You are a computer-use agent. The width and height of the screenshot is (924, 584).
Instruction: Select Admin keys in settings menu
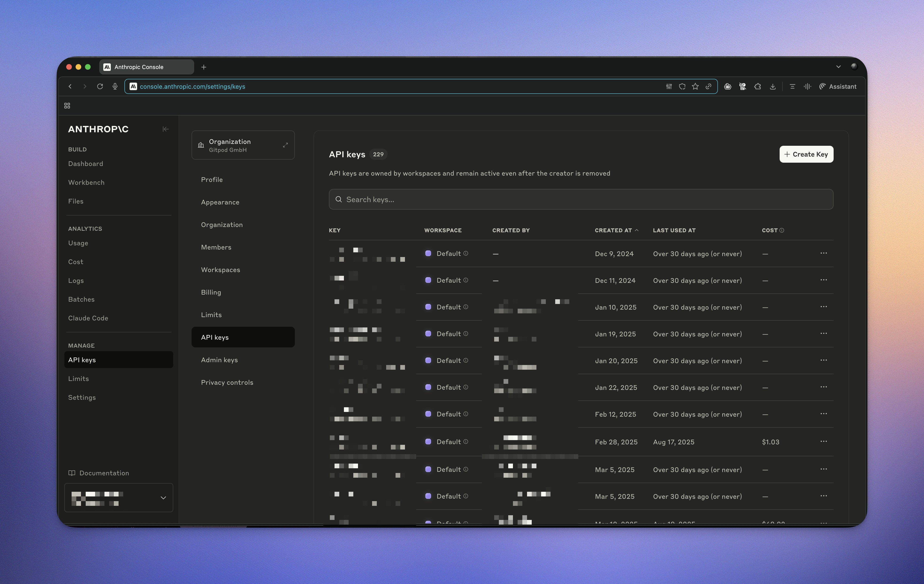click(x=219, y=360)
